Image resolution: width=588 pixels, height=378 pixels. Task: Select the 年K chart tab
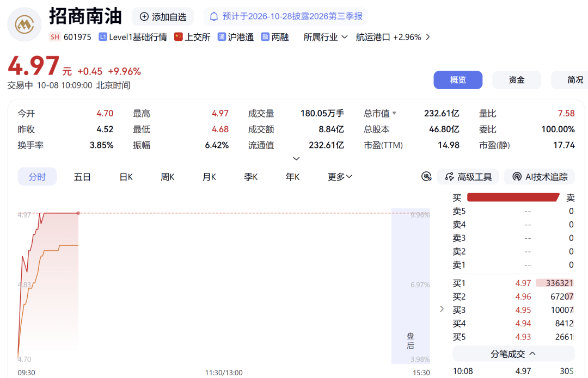click(292, 177)
